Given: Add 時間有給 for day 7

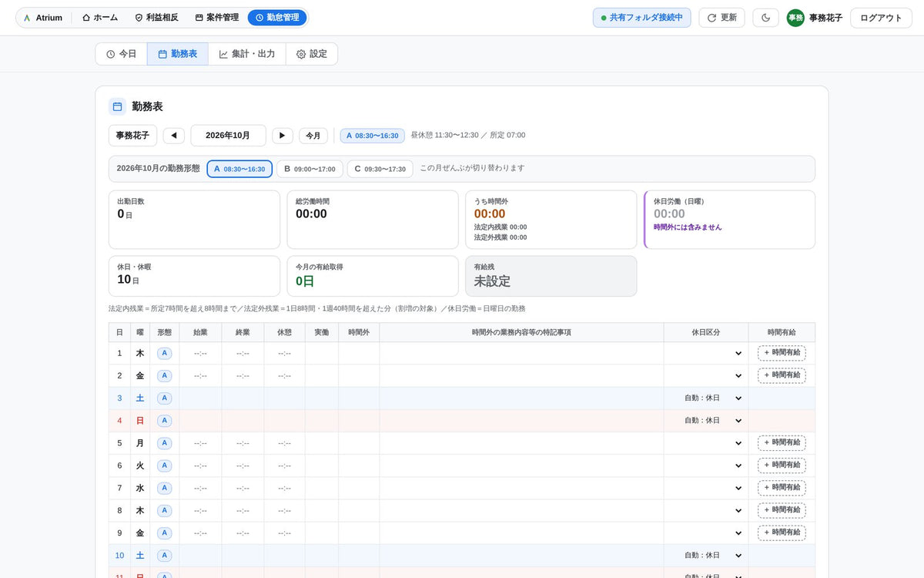Looking at the screenshot, I should tap(782, 488).
